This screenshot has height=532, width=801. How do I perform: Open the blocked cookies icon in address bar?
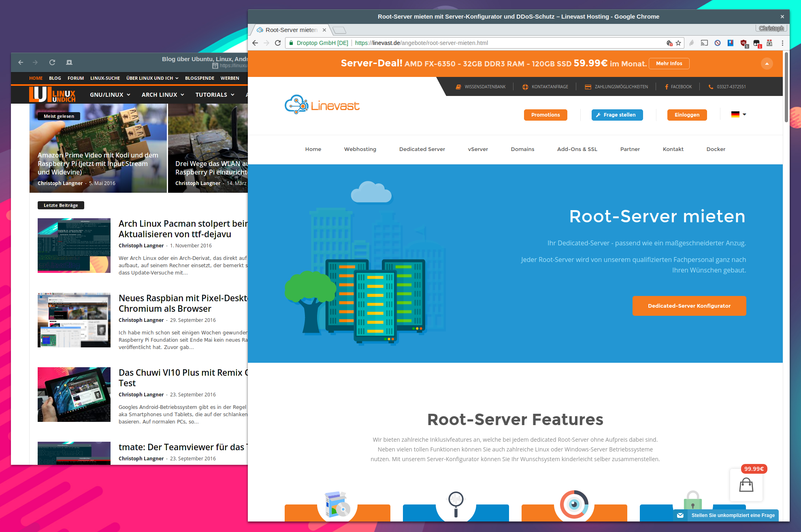(669, 43)
